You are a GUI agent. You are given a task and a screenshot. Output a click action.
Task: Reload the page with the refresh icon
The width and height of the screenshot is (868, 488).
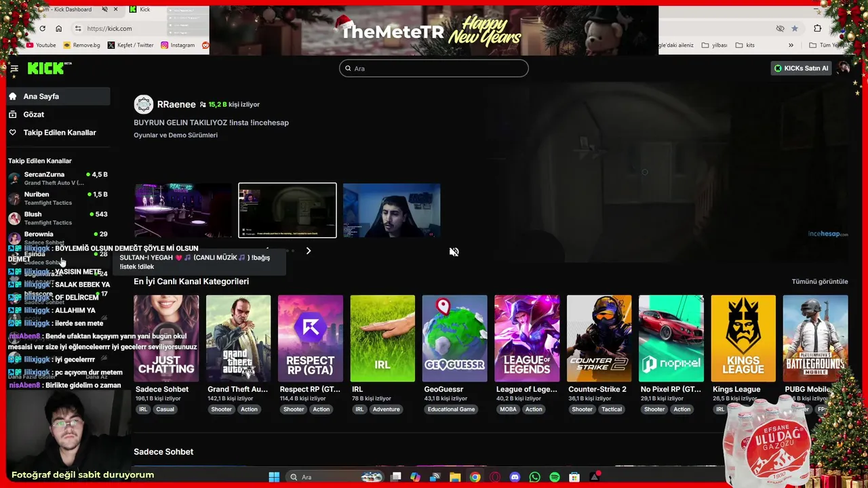[x=42, y=28]
